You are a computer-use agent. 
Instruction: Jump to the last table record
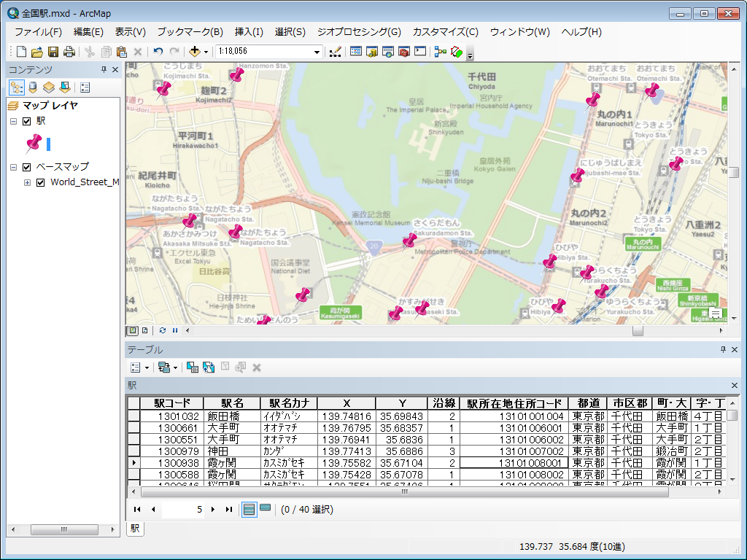coord(228,510)
